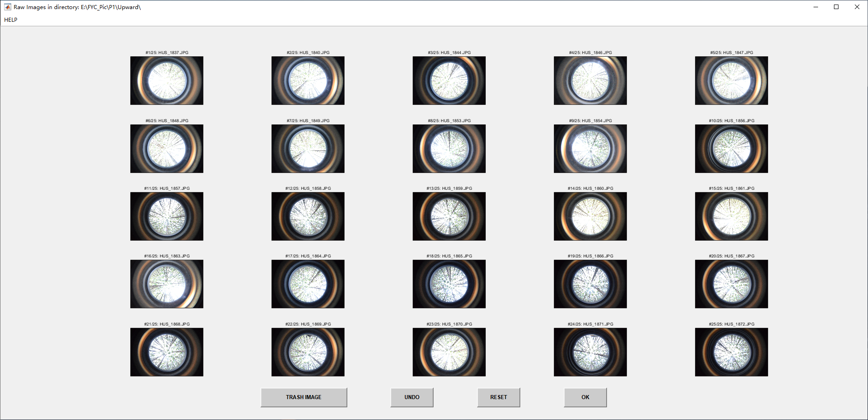Select image #16/25 HUS_1863.JPG
Viewport: 868px width, 420px height.
[167, 284]
